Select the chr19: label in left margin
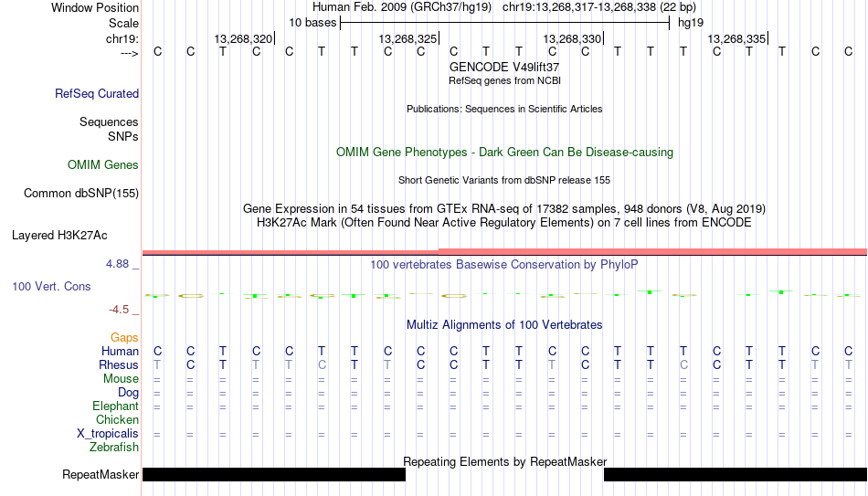The width and height of the screenshot is (868, 496). [x=122, y=38]
